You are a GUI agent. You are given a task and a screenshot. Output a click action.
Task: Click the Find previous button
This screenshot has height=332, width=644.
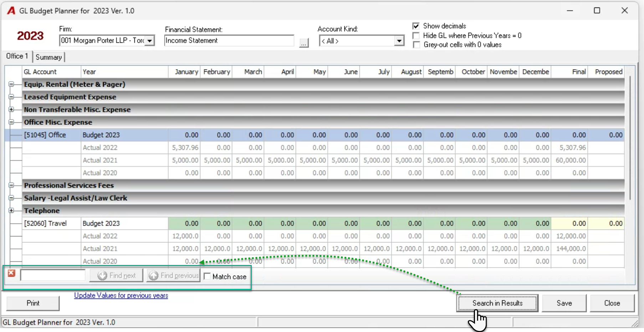click(174, 276)
